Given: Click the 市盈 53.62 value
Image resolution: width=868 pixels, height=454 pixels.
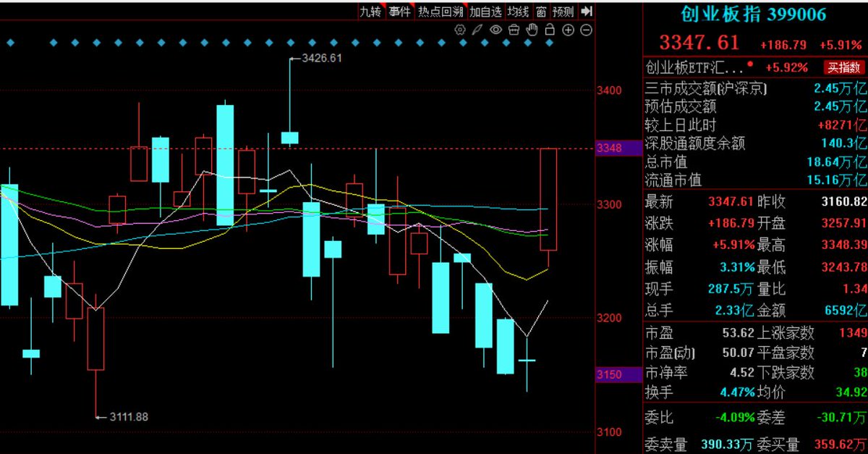Looking at the screenshot, I should 736,334.
